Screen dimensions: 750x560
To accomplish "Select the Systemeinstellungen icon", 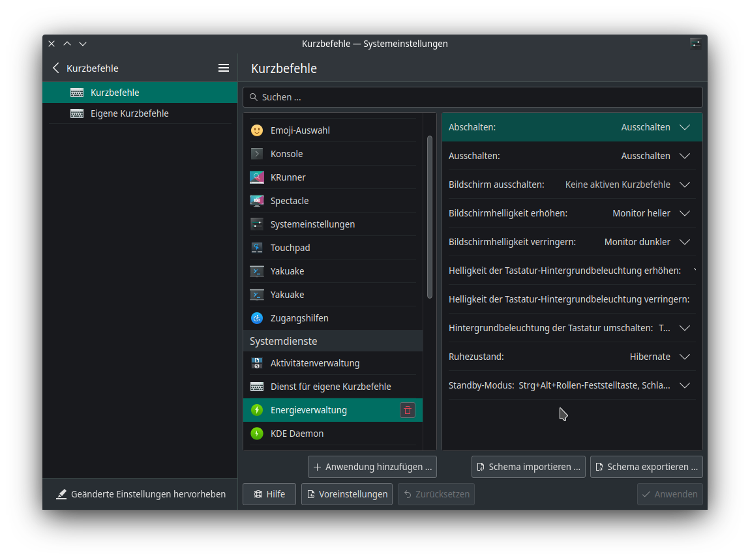I will pyautogui.click(x=257, y=224).
